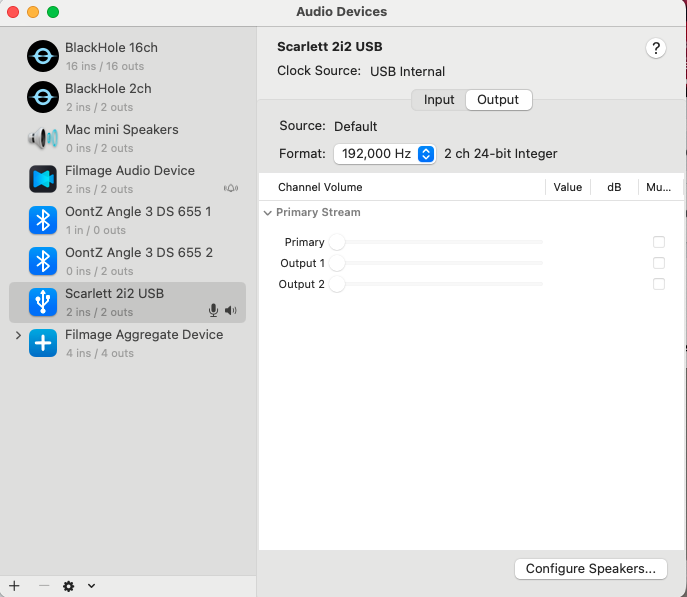Open the gear actions menu
687x597 pixels.
coord(68,586)
